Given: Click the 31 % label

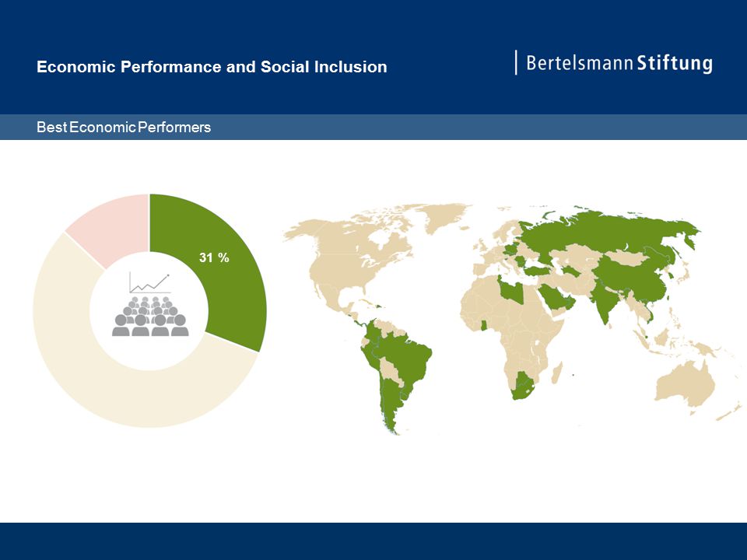Looking at the screenshot, I should coord(214,257).
